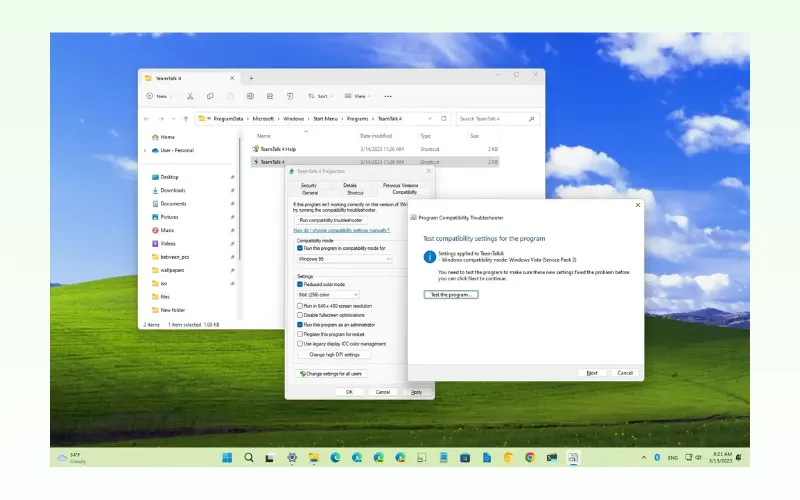Toggle Reduced color mode checkbox
Image resolution: width=800 pixels, height=500 pixels.
300,284
